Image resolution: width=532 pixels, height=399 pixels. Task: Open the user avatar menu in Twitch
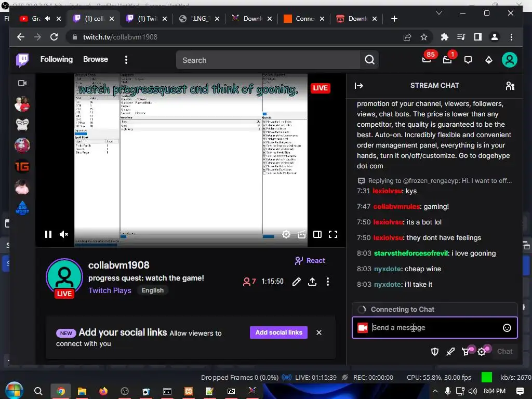(509, 60)
